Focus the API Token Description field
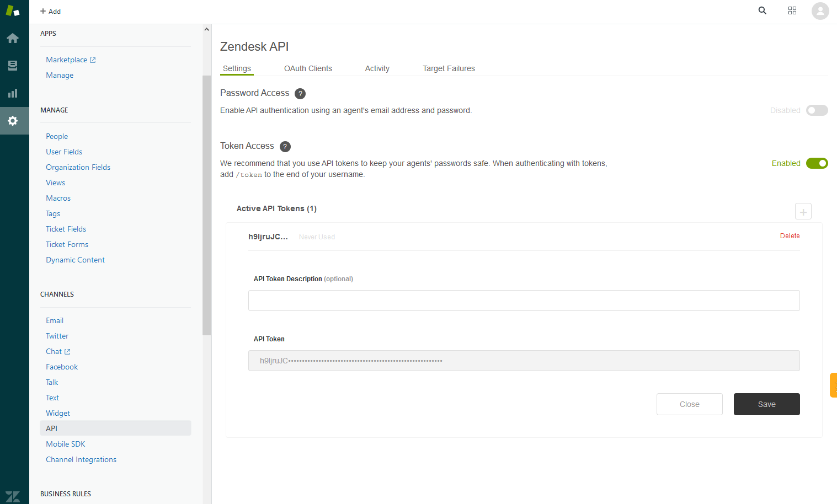Viewport: 837px width, 504px height. coord(524,301)
